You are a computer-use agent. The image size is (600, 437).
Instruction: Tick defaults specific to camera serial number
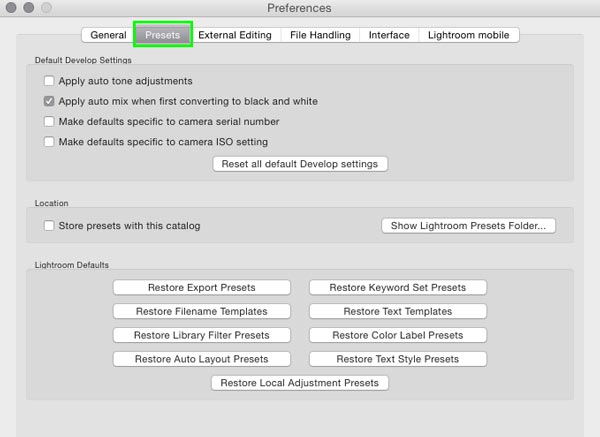point(49,121)
